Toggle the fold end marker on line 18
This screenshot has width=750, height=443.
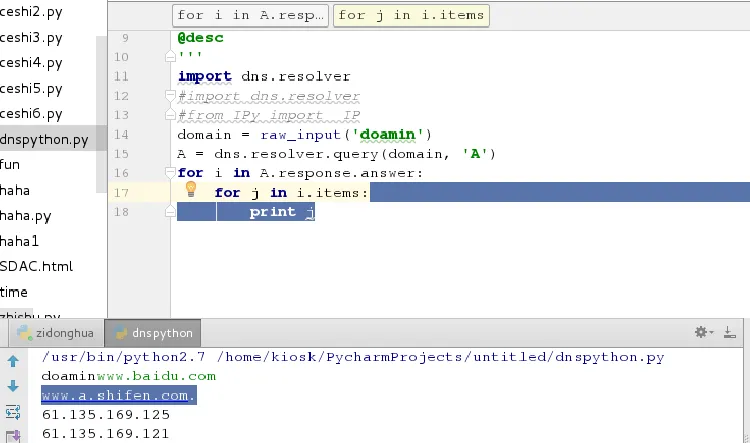[170, 211]
